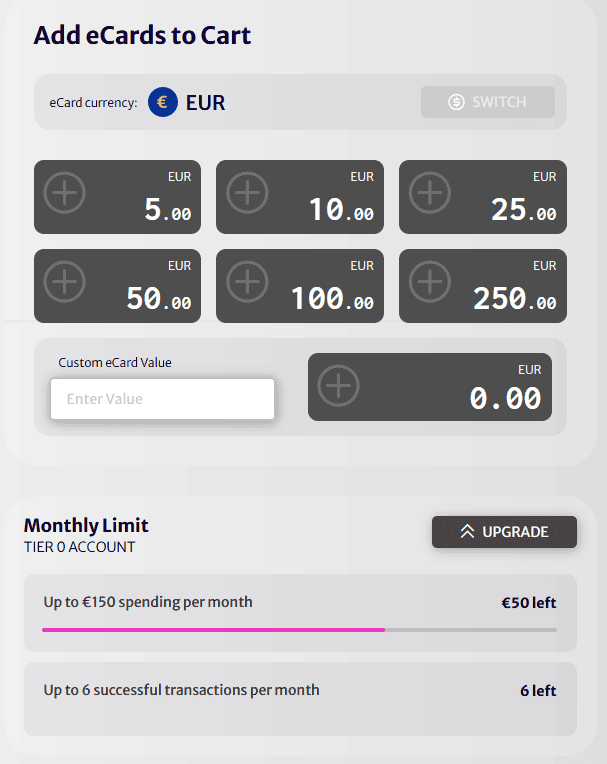Click the pink monthly spending progress bar
The height and width of the screenshot is (764, 607).
(x=213, y=630)
